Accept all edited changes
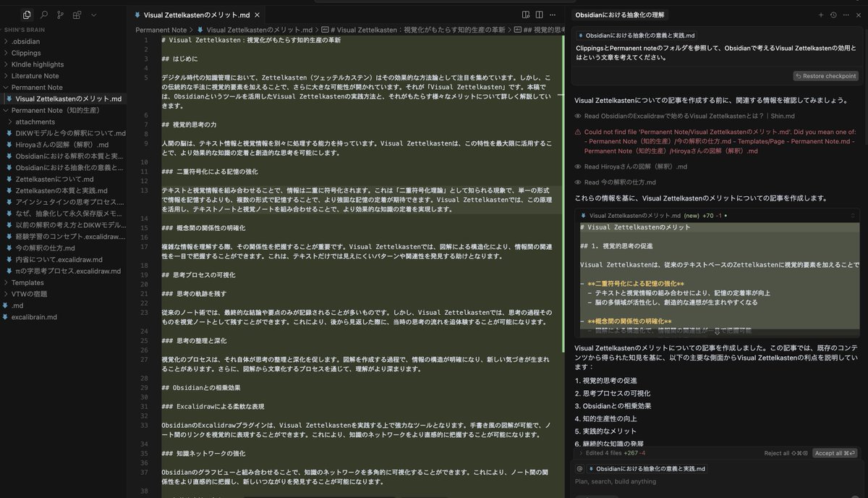This screenshot has height=498, width=868. click(x=835, y=453)
